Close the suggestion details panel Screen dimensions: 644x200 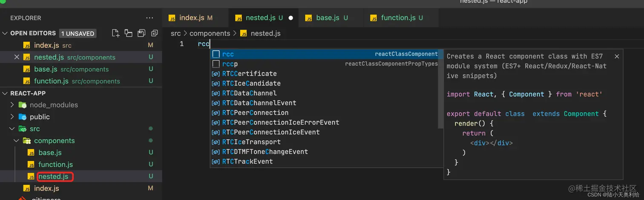point(616,56)
